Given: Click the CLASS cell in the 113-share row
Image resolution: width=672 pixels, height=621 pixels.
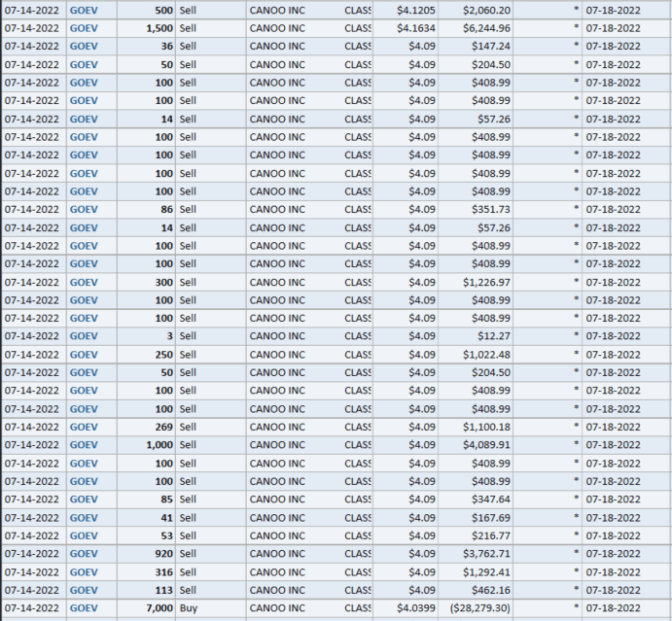Looking at the screenshot, I should 358,590.
